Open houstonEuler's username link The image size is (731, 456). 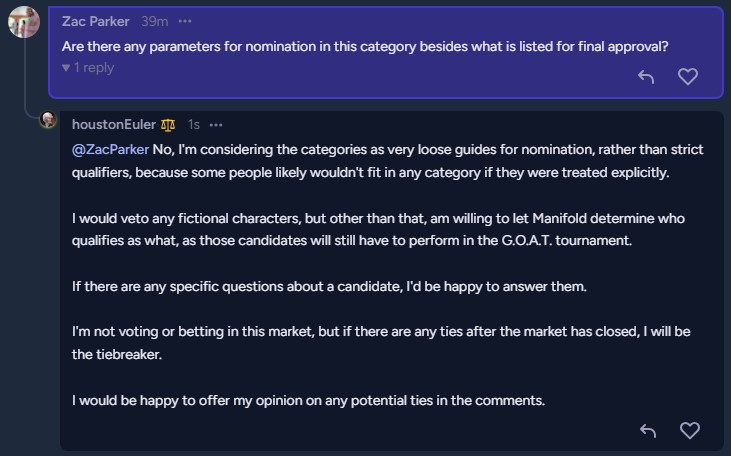114,124
